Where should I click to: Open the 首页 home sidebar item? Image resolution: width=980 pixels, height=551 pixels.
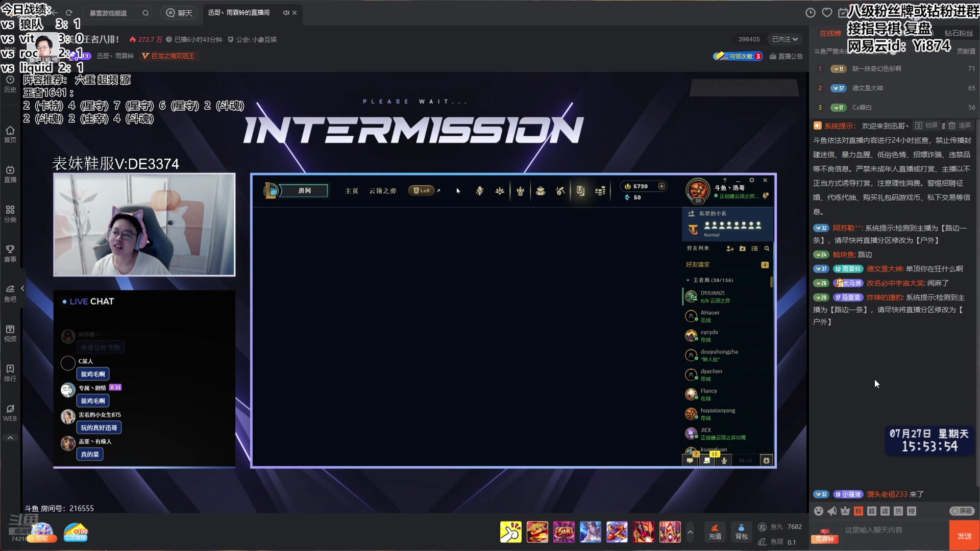(x=10, y=135)
